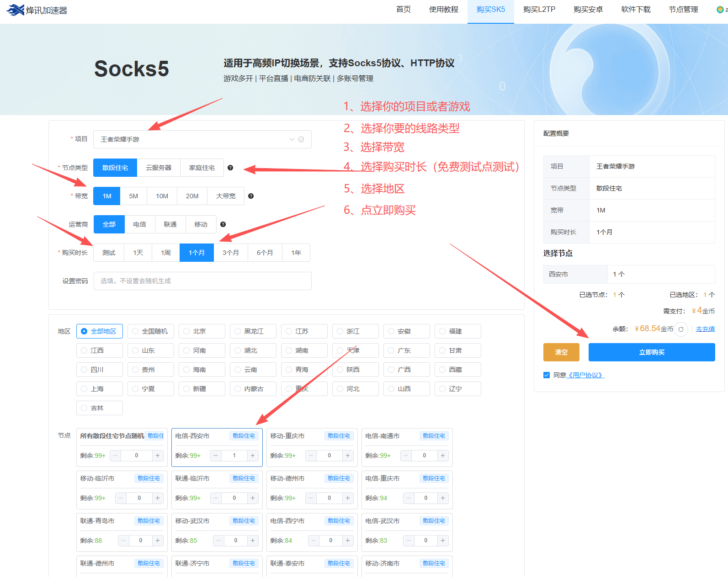The image size is (728, 577).
Task: Open the 软件下载 nav item
Action: click(636, 10)
